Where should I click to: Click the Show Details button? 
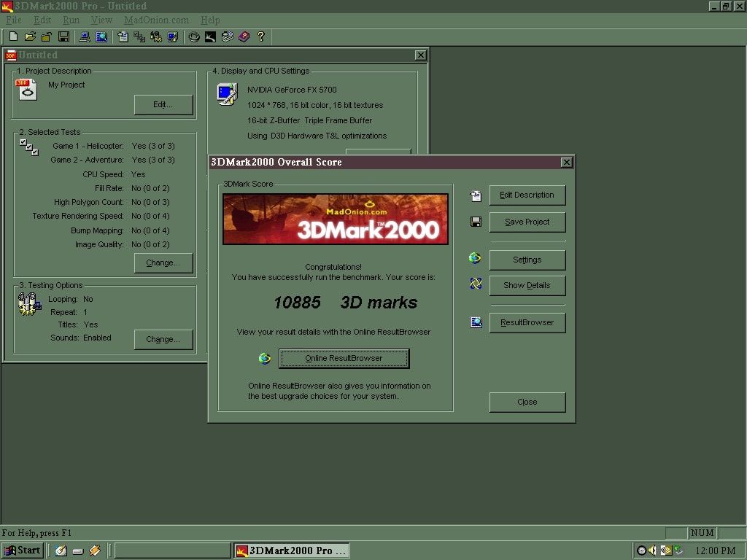[527, 285]
